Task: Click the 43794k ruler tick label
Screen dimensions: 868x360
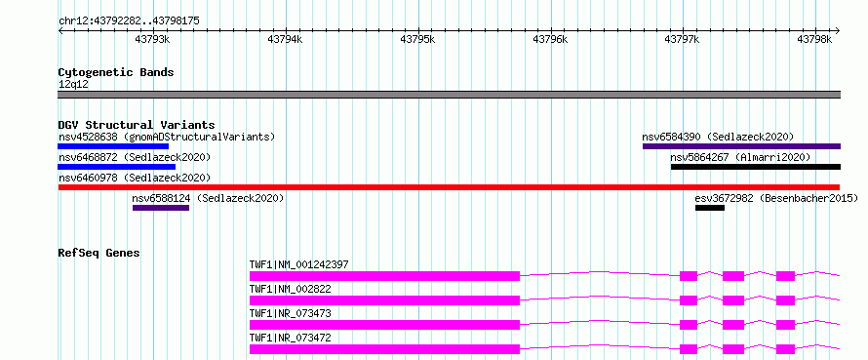Action: point(285,39)
